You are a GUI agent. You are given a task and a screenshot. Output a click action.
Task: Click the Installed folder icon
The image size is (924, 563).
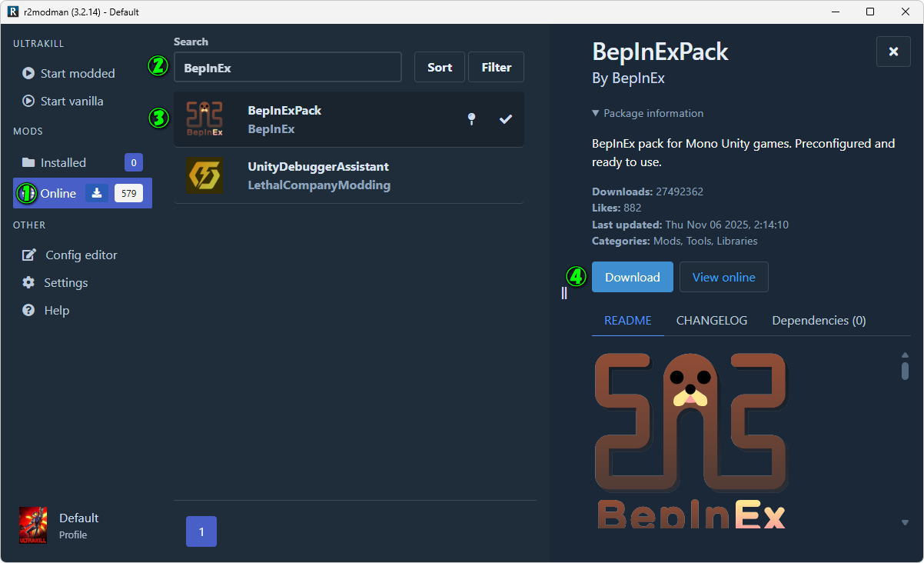[x=28, y=162]
